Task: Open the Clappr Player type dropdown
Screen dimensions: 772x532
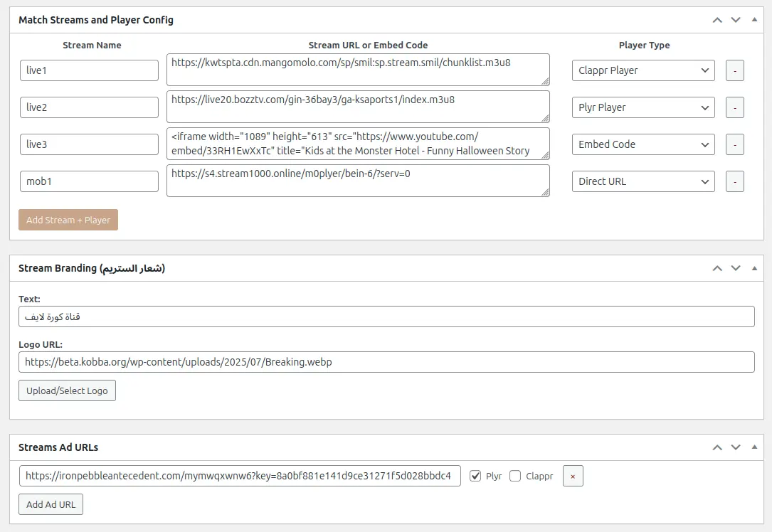Action: coord(643,70)
